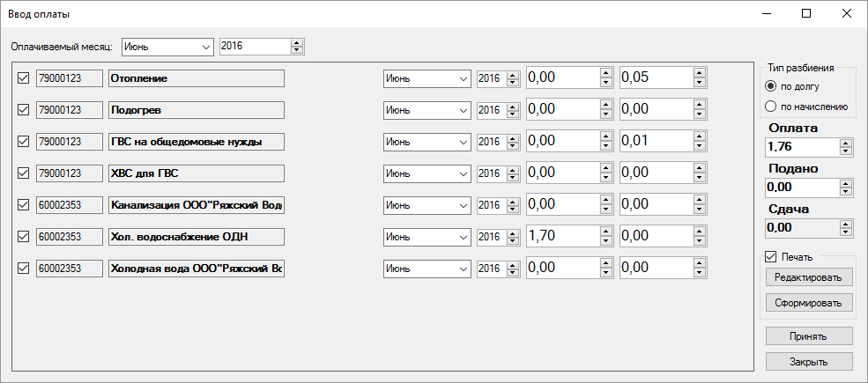Increase the Оплата amount with up arrow
The image size is (868, 383).
(846, 143)
